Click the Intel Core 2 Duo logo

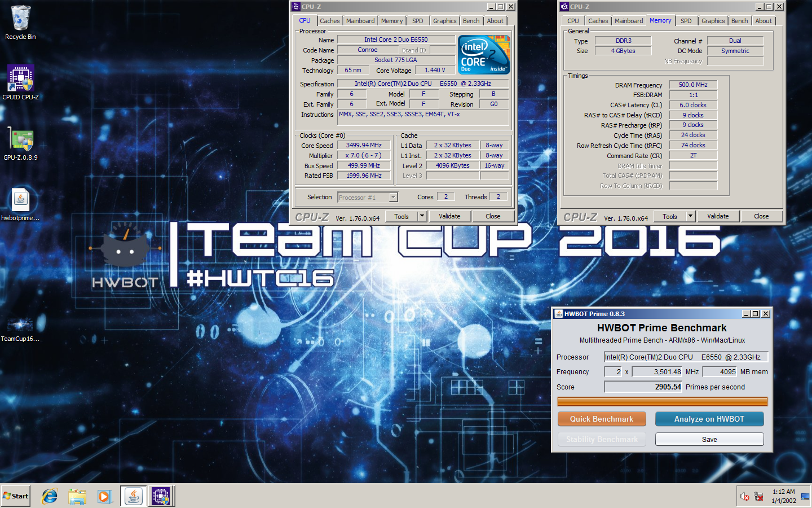[484, 54]
